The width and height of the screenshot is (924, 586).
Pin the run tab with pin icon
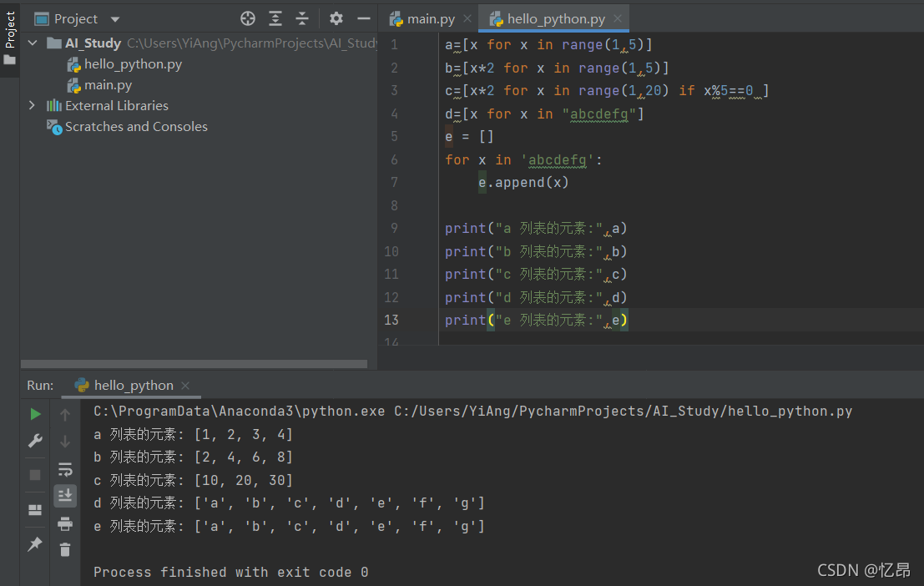click(x=35, y=544)
